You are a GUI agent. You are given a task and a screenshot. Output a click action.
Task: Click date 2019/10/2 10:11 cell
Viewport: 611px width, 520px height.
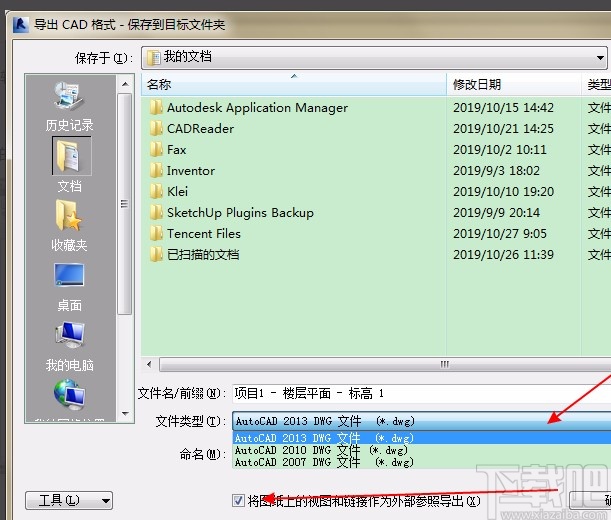[x=500, y=150]
